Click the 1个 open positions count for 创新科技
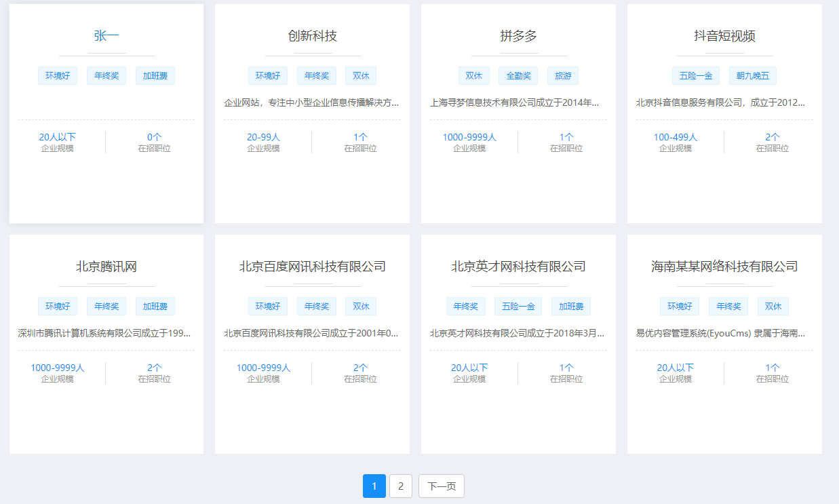The height and width of the screenshot is (504, 839). tap(361, 137)
